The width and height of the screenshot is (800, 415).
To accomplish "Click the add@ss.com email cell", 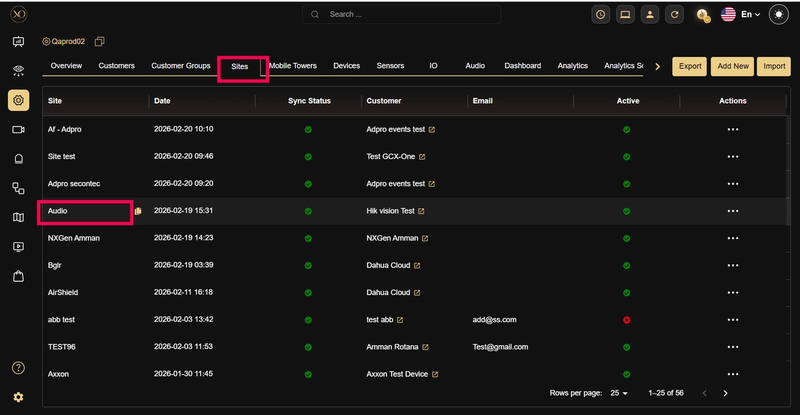I will coord(494,320).
